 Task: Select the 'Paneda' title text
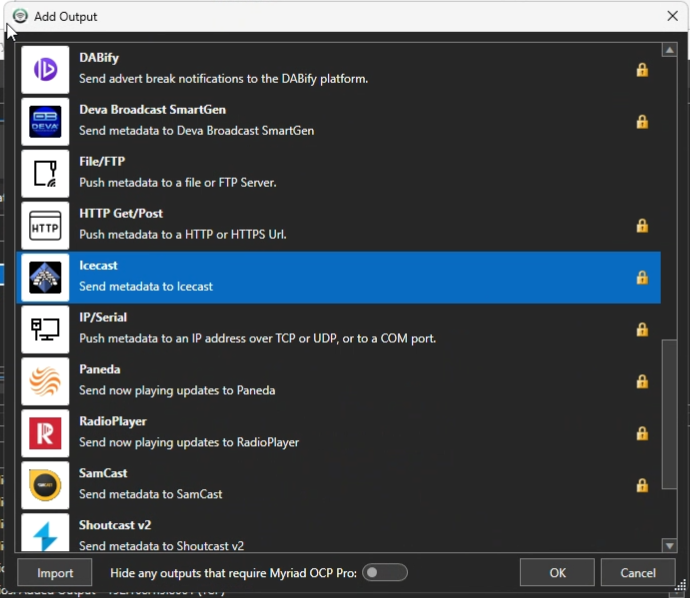[99, 369]
